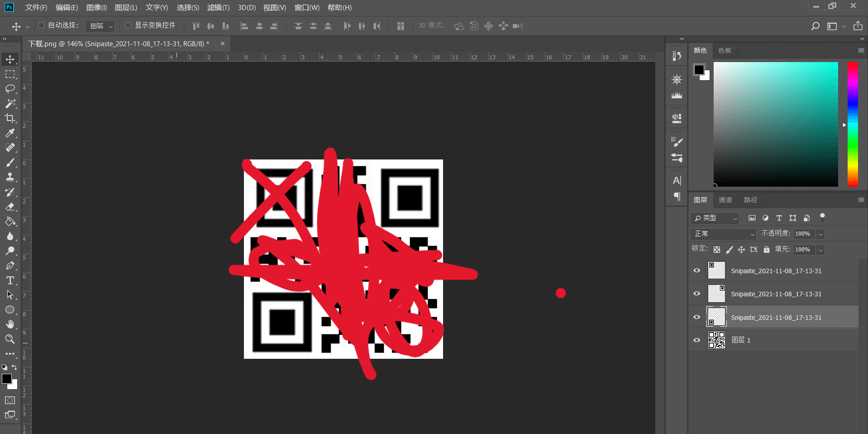
Task: Select the Spot Healing Brush tool
Action: [x=10, y=148]
